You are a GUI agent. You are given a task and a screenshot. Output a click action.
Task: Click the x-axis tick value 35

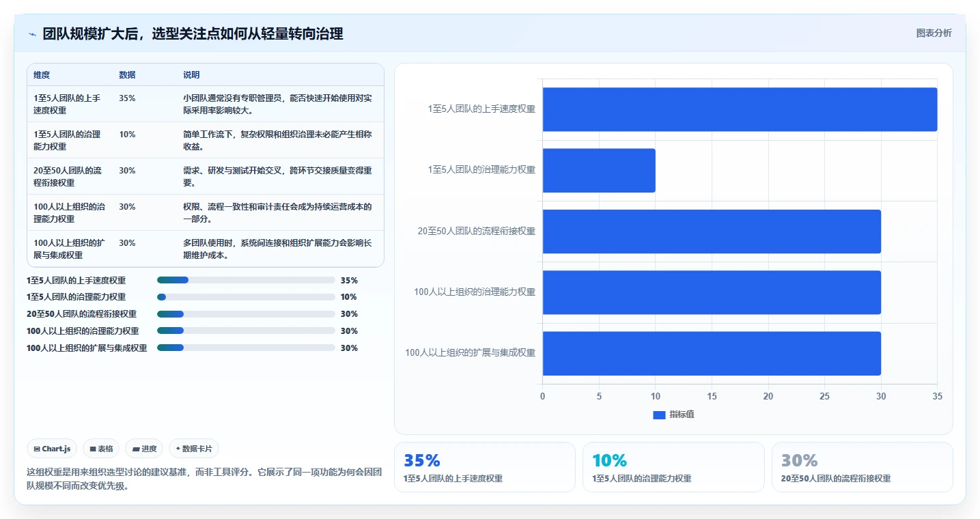pos(937,397)
